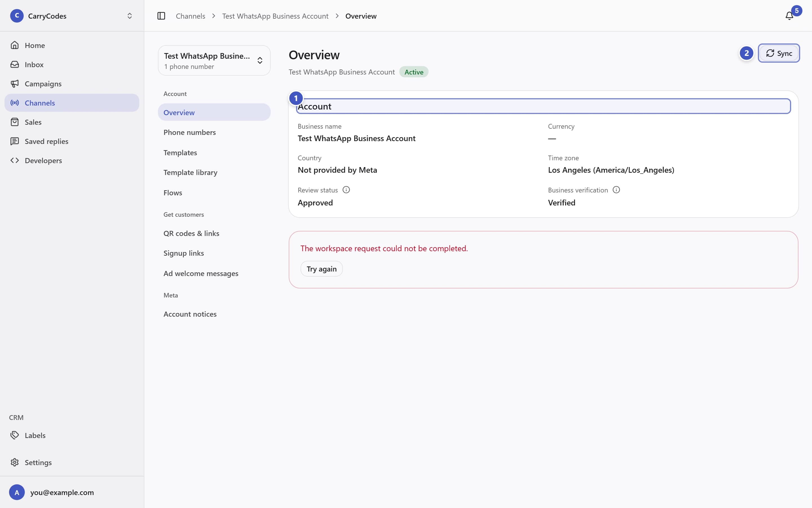Click Channels breadcrumb link
Image resolution: width=812 pixels, height=508 pixels.
[x=190, y=16]
